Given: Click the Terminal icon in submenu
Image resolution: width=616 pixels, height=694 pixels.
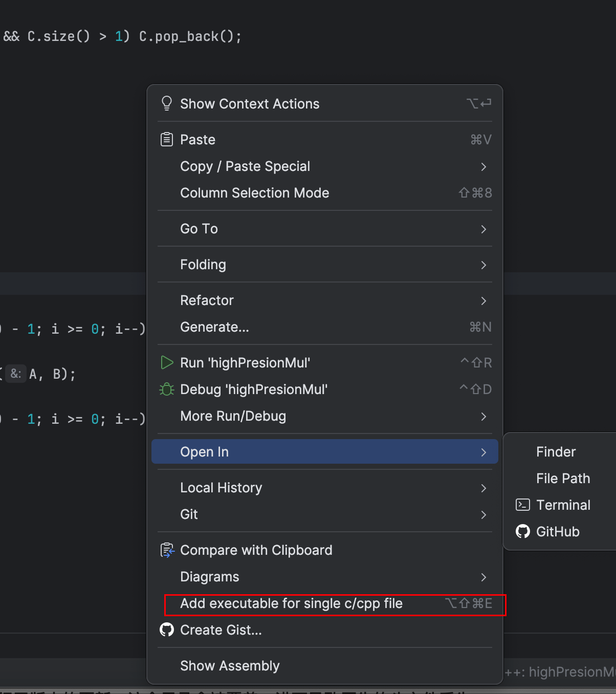Looking at the screenshot, I should tap(523, 505).
